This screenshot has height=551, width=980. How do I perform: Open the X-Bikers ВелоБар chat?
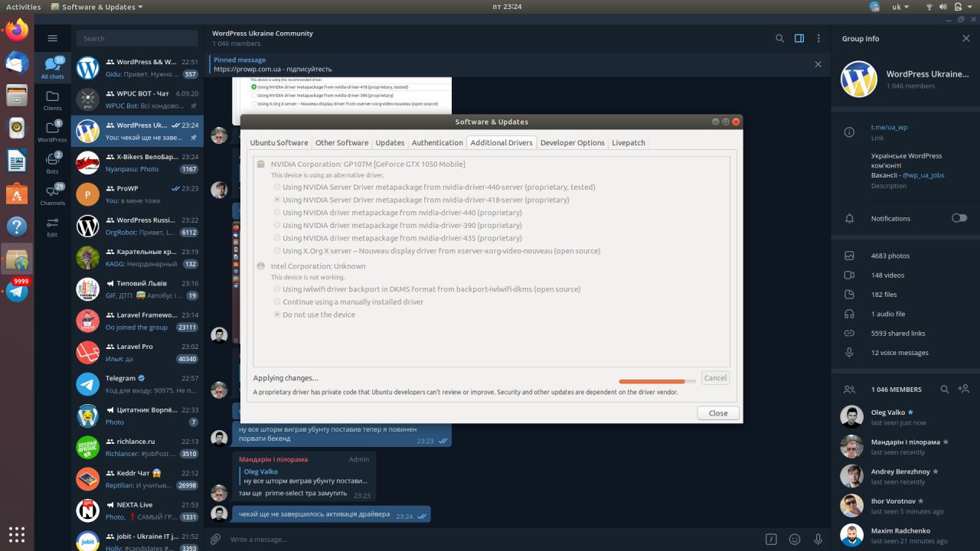(x=136, y=162)
